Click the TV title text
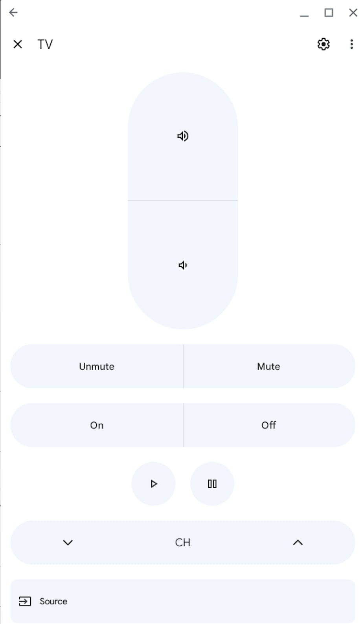 click(45, 44)
